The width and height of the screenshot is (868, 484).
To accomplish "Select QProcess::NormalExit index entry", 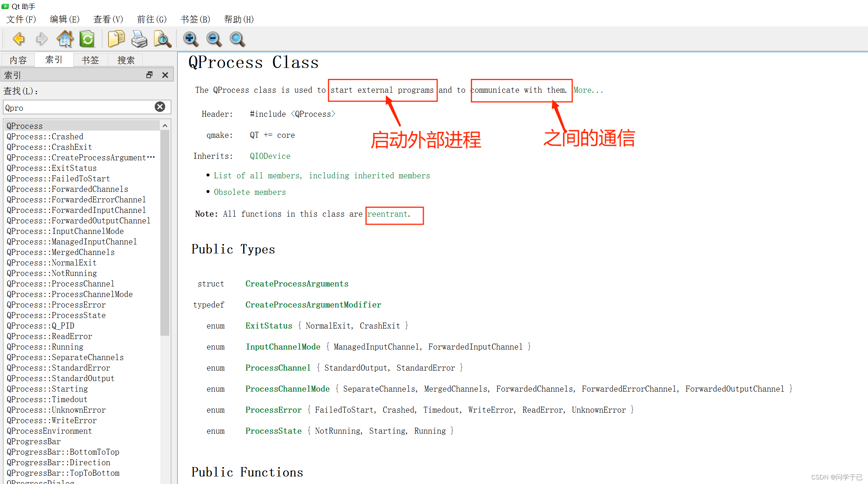I will [82, 263].
